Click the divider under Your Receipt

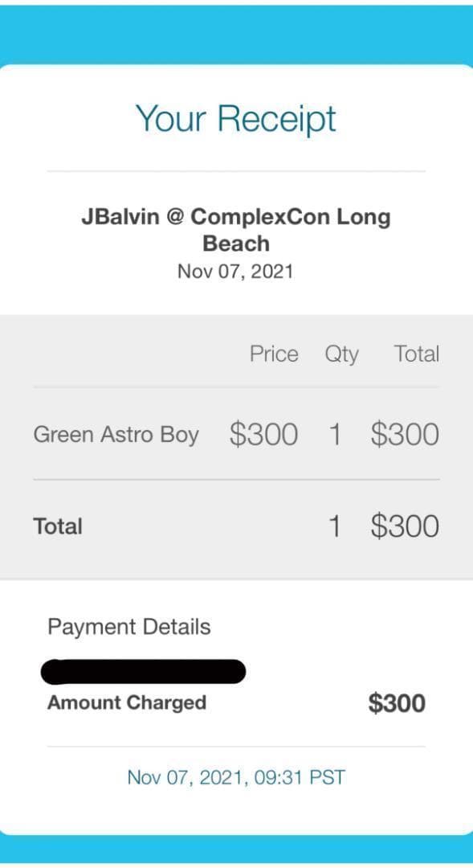pos(236,170)
